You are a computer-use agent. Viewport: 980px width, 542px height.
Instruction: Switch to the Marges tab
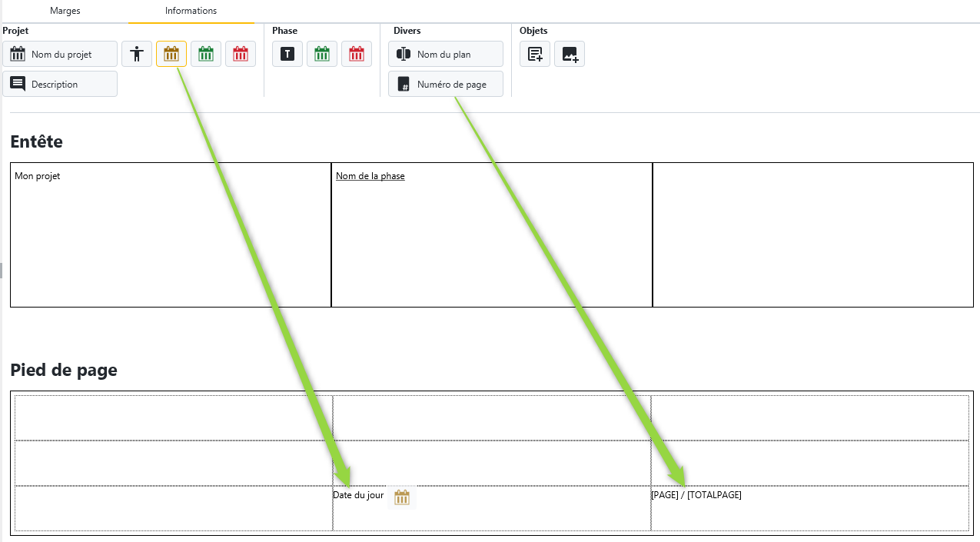point(65,11)
